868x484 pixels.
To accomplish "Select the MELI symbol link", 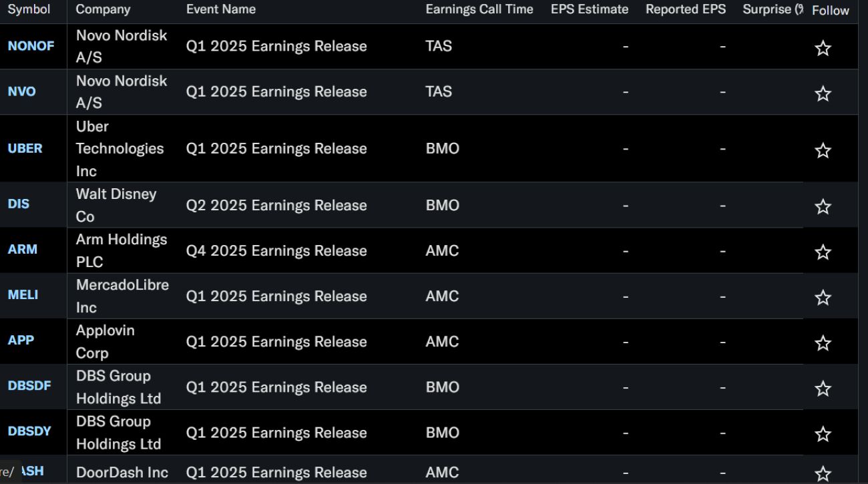I will tap(23, 294).
